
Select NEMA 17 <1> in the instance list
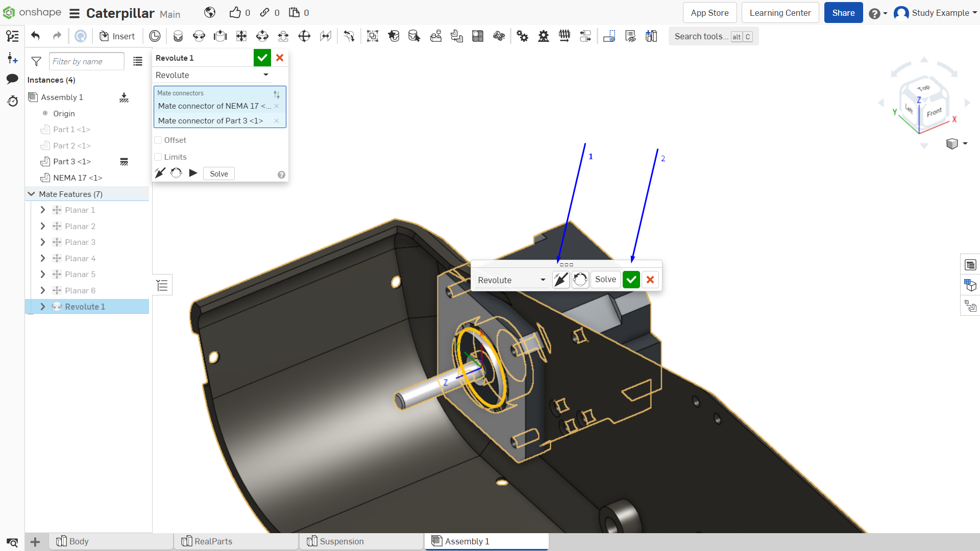click(x=78, y=178)
